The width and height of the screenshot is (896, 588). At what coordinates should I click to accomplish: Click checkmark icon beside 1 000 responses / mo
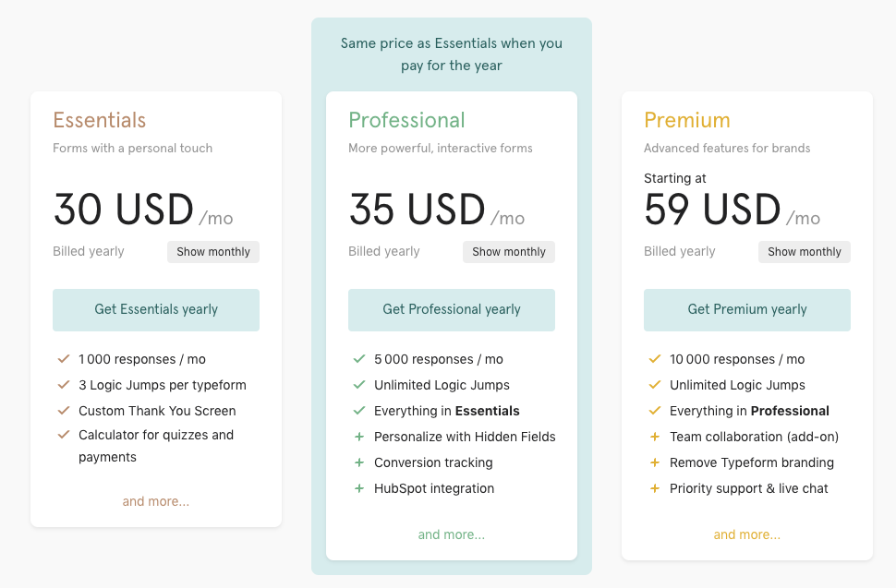point(64,359)
